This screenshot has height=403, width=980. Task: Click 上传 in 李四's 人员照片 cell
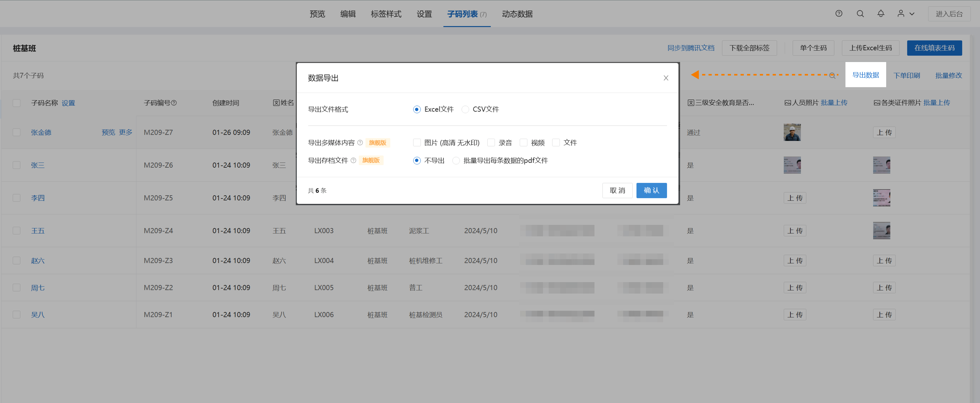click(795, 198)
